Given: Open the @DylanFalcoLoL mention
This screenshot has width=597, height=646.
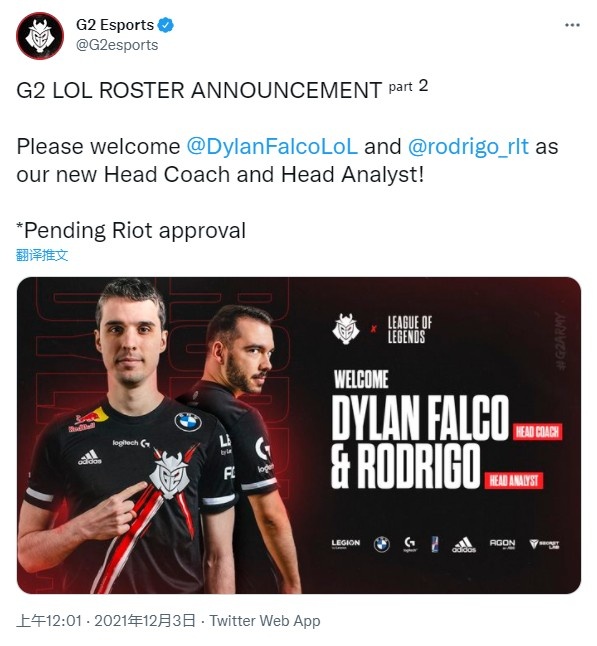Looking at the screenshot, I should pos(272,147).
